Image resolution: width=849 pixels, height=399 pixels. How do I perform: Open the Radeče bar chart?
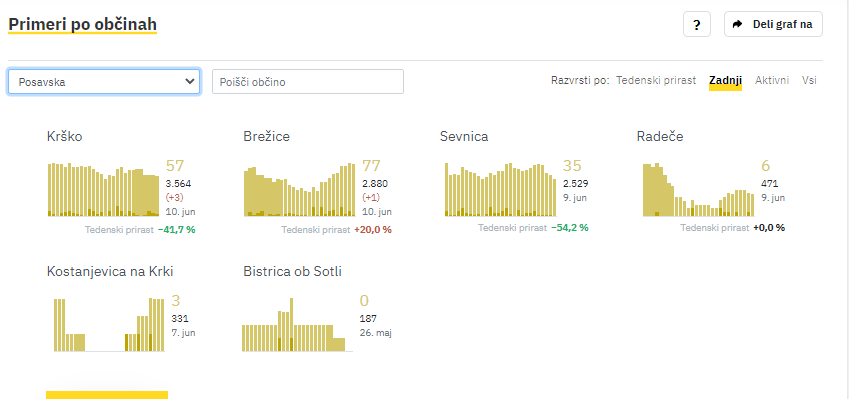click(698, 189)
